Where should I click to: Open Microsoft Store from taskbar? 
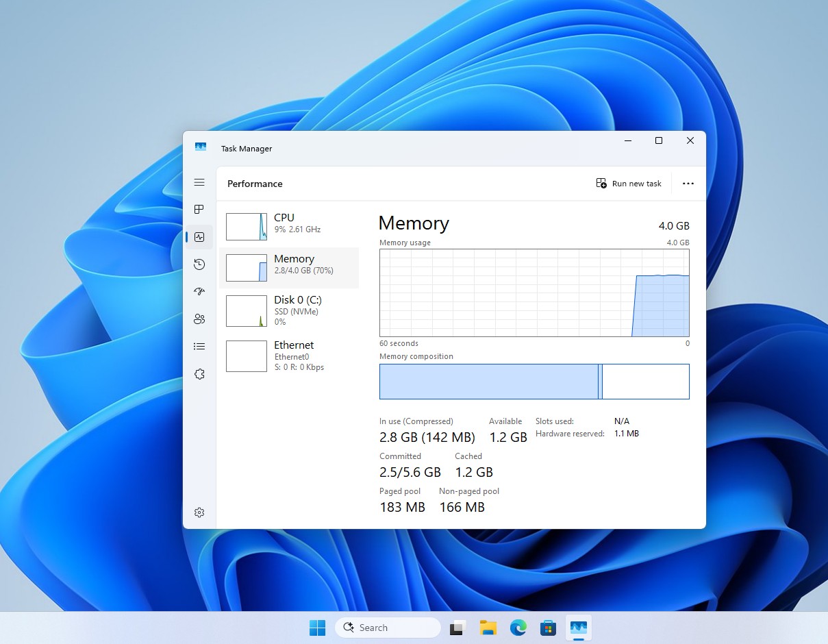click(x=548, y=628)
